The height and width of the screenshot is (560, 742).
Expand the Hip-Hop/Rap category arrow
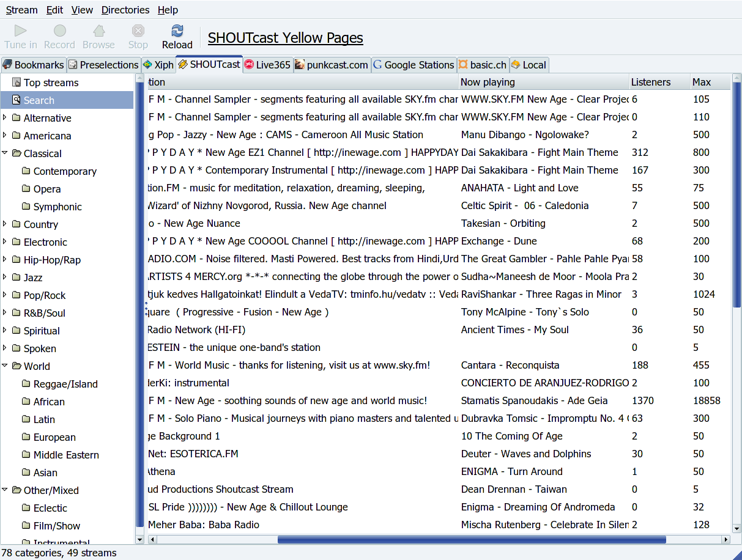(x=5, y=259)
